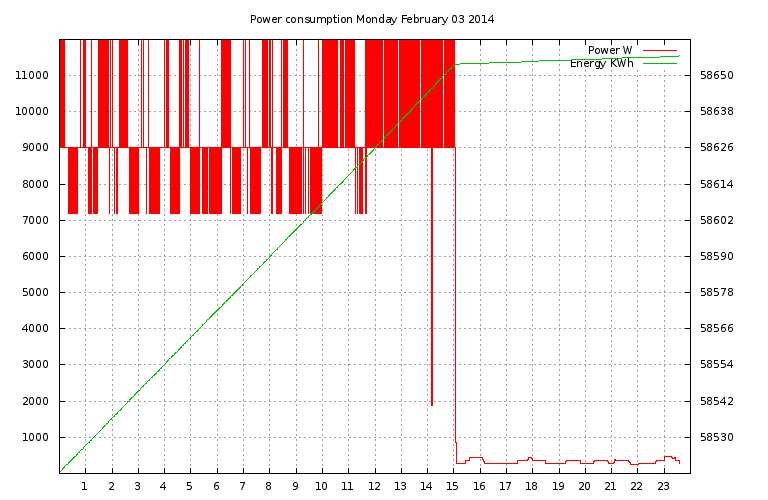Click right axis label 58542
This screenshot has height=500, width=768.
(x=717, y=401)
